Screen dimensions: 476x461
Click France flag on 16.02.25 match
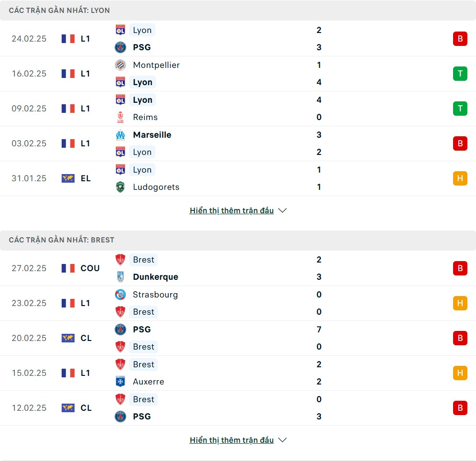[x=68, y=74]
